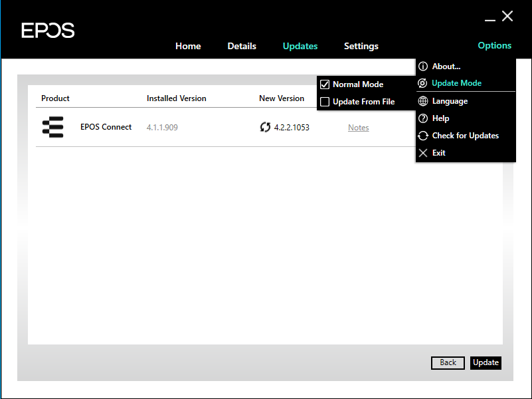Viewport: 532px width, 399px height.
Task: Click the Check for Updates refresh icon
Action: (x=423, y=136)
